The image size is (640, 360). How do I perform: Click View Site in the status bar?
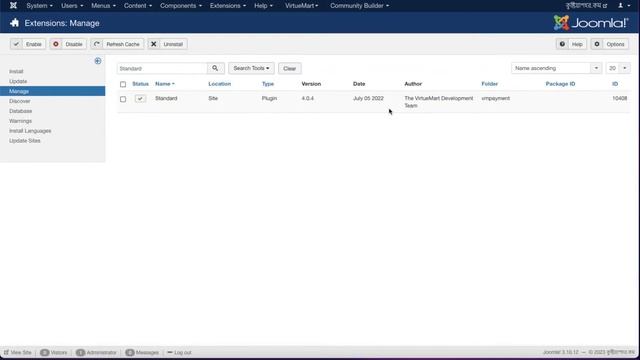pyautogui.click(x=18, y=352)
